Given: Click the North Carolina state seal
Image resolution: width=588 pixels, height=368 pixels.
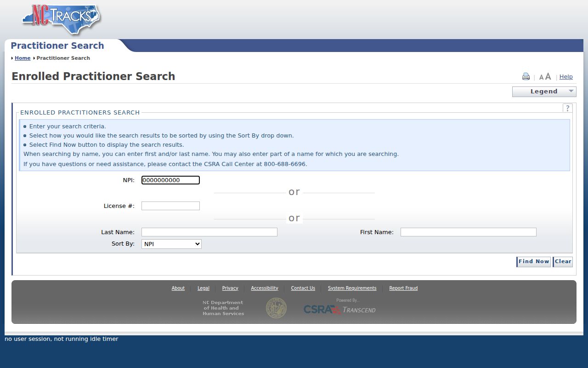Looking at the screenshot, I should tap(276, 308).
